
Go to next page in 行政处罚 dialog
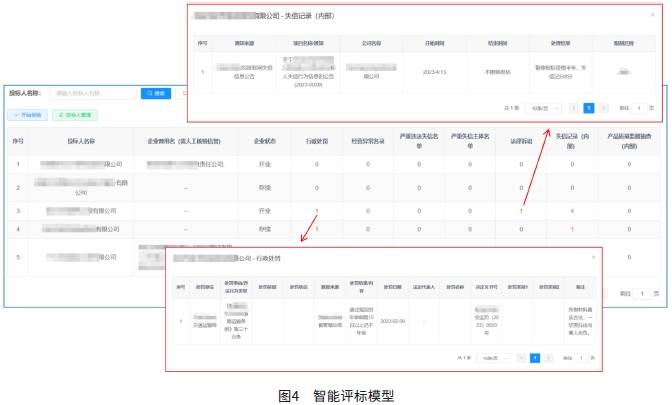(549, 358)
